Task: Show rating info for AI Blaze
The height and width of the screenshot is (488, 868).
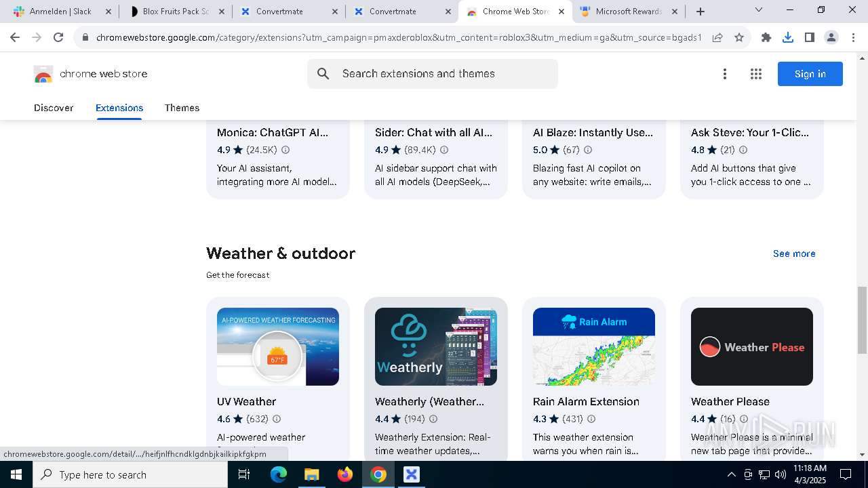Action: click(588, 150)
